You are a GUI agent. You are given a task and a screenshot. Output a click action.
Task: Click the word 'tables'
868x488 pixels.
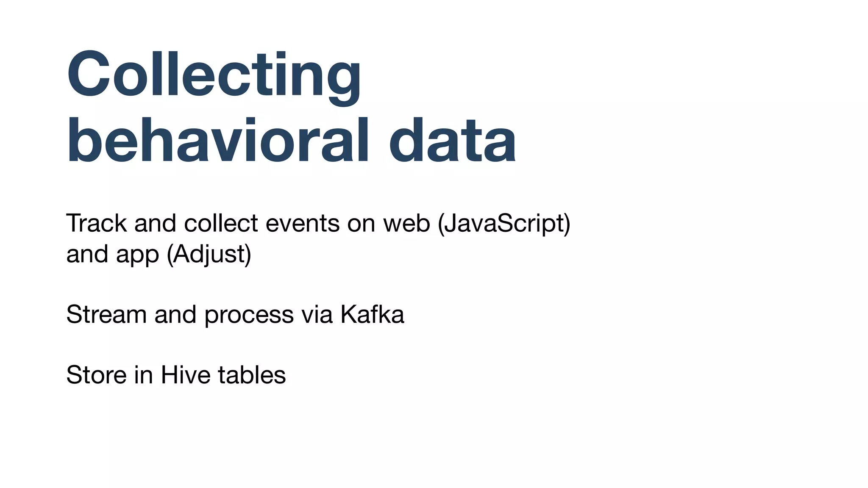252,375
